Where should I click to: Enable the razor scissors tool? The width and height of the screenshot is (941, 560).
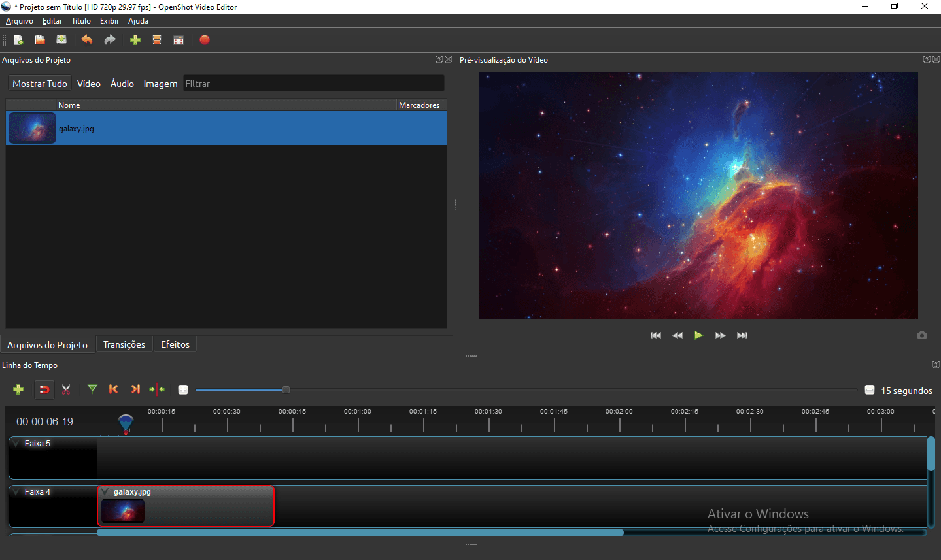point(66,389)
